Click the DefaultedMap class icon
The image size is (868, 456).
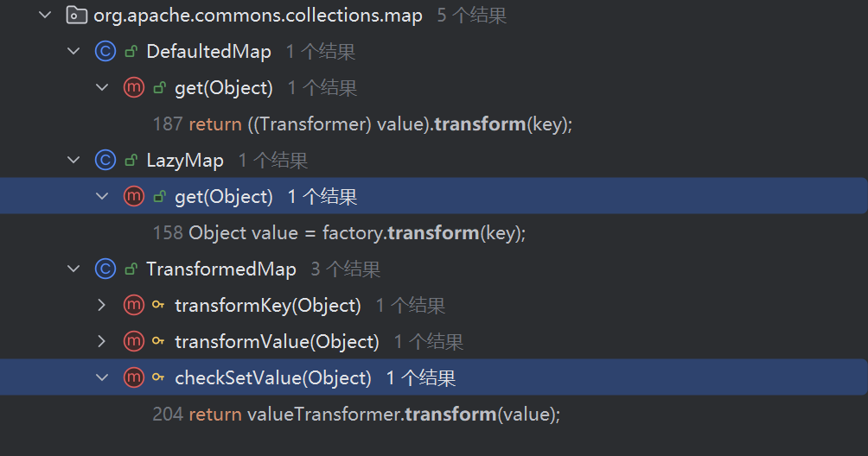[x=105, y=52]
